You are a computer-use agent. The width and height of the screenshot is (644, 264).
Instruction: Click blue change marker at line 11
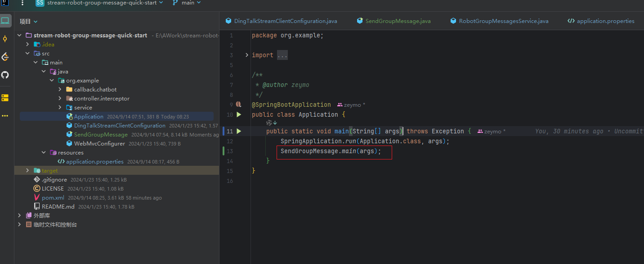tap(224, 132)
